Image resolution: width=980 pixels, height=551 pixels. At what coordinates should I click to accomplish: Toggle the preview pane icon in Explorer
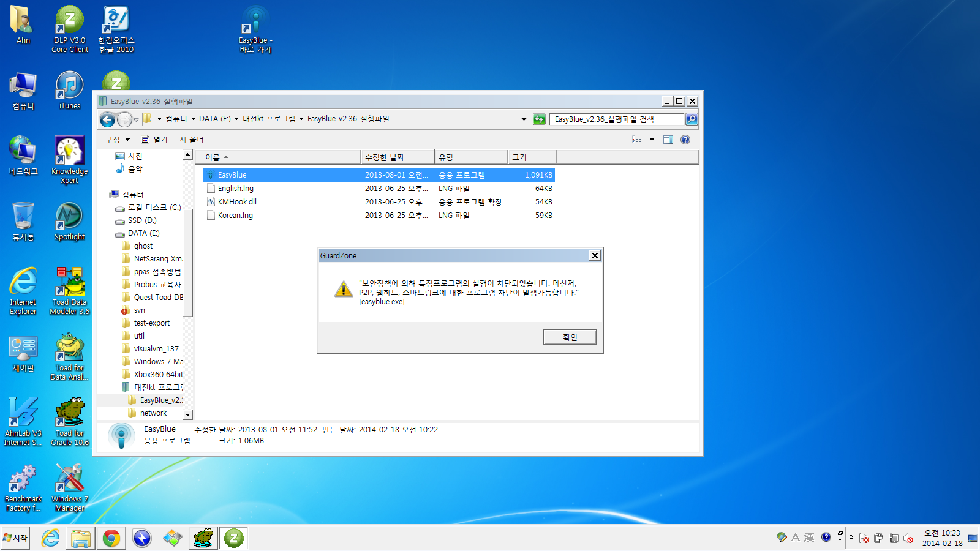(x=668, y=140)
